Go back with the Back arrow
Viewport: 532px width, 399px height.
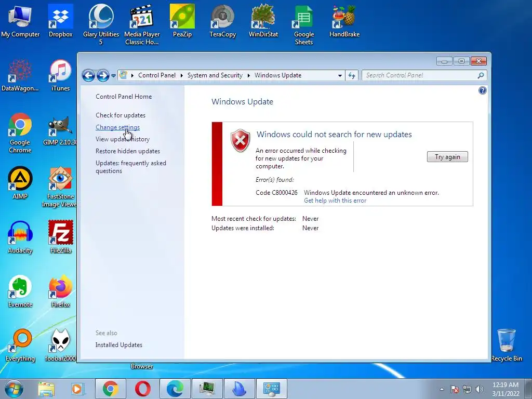coord(88,75)
